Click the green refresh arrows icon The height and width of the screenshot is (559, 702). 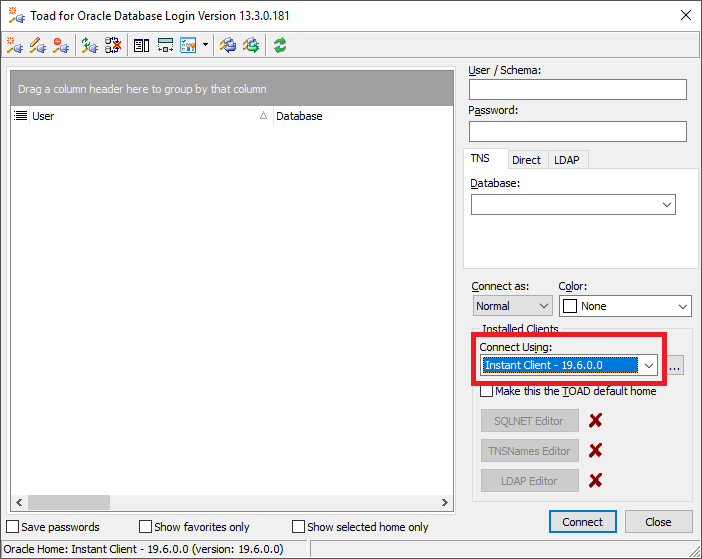pos(280,45)
